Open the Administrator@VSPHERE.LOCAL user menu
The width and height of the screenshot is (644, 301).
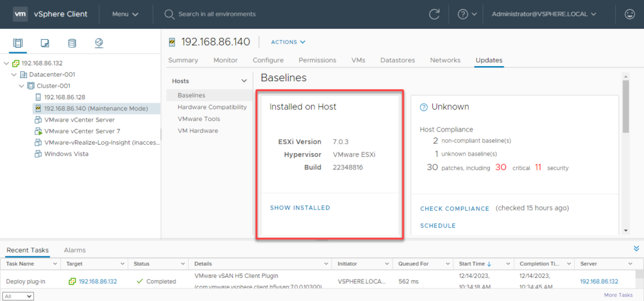(544, 14)
